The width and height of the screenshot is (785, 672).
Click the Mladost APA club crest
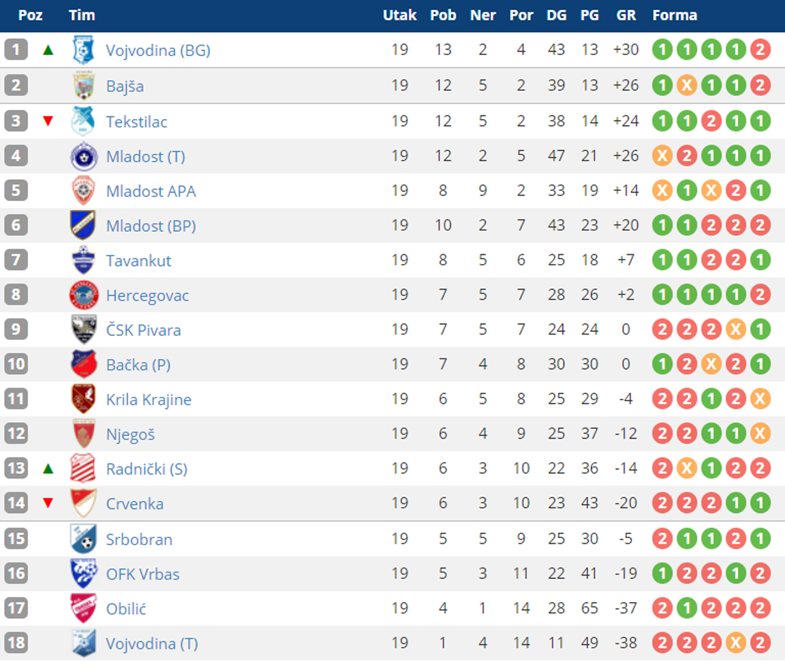[83, 191]
